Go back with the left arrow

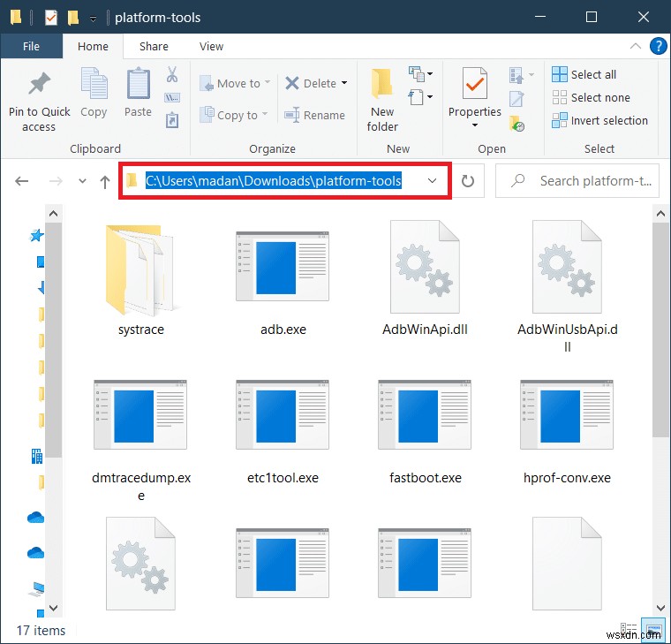point(22,181)
